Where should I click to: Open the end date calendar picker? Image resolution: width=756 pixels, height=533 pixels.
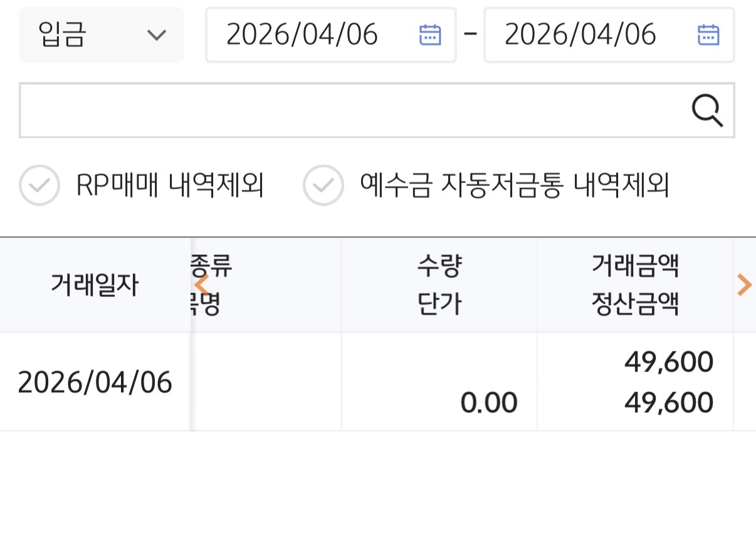click(708, 35)
